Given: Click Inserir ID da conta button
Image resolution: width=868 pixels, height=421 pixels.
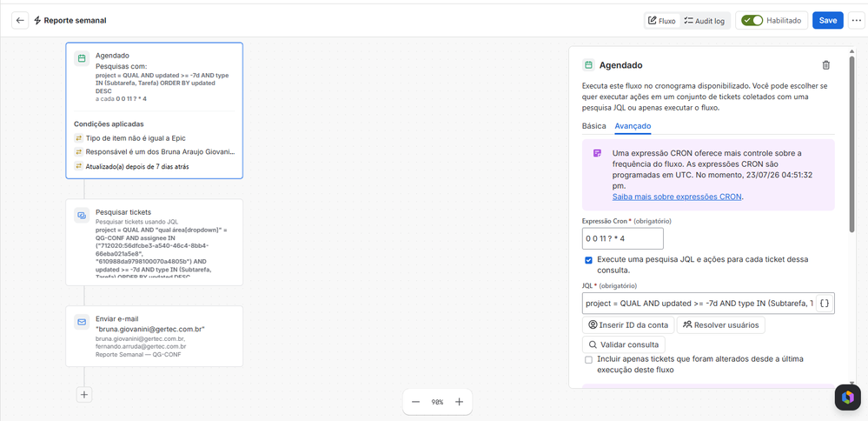Looking at the screenshot, I should click(x=628, y=324).
